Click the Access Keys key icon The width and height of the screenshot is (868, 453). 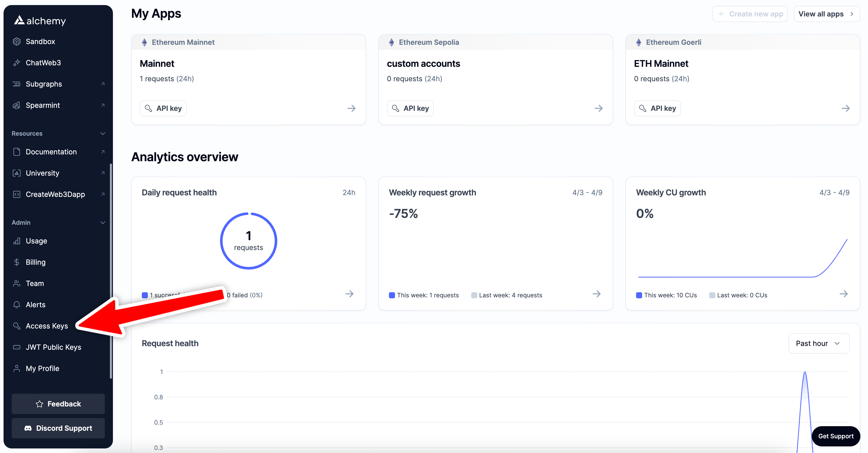[x=16, y=326]
